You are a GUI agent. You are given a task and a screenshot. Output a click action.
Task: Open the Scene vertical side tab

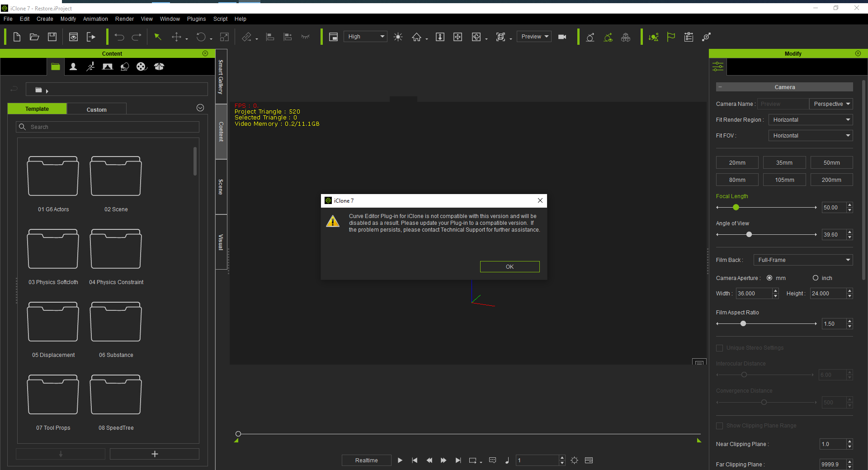(221, 187)
